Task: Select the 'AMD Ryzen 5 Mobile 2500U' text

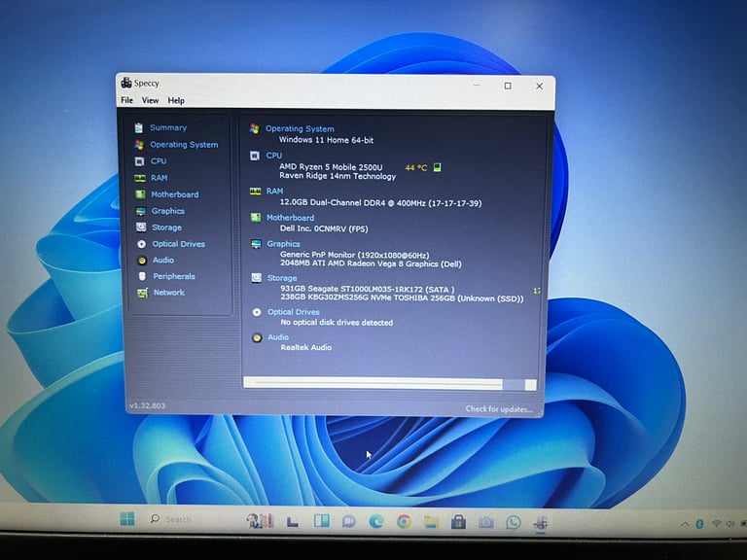Action: pos(331,167)
